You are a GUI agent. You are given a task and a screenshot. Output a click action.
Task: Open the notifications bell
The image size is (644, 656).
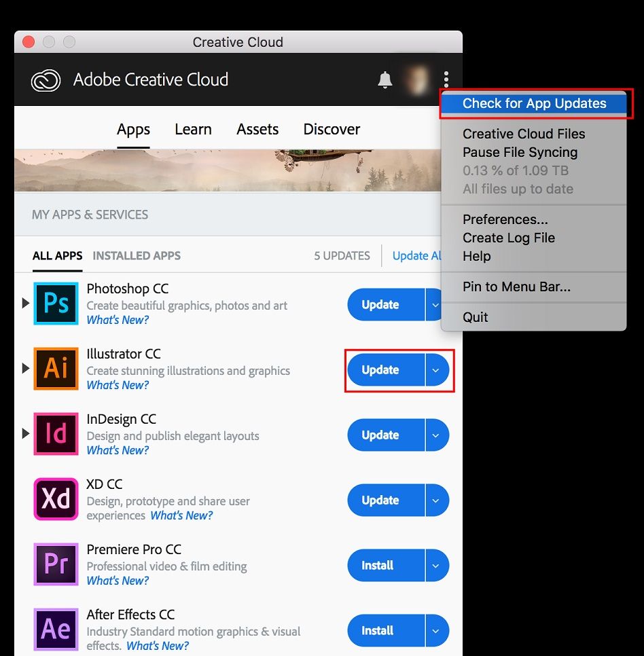(x=385, y=80)
